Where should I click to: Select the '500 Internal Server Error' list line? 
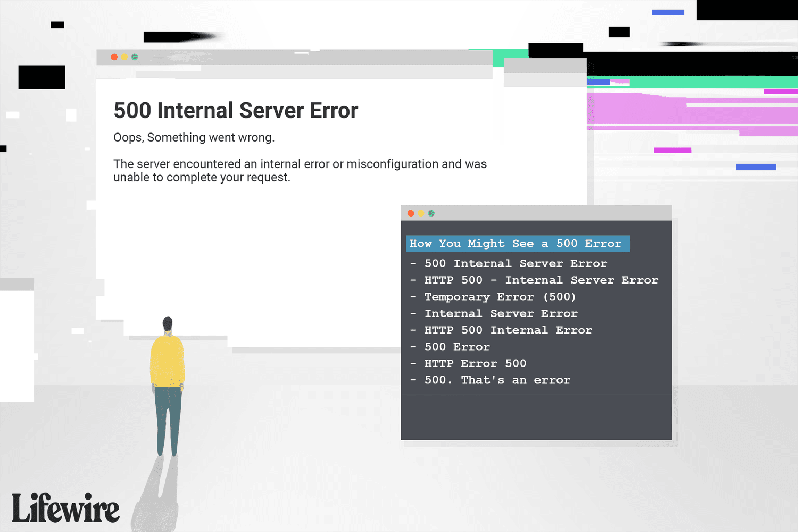point(509,263)
